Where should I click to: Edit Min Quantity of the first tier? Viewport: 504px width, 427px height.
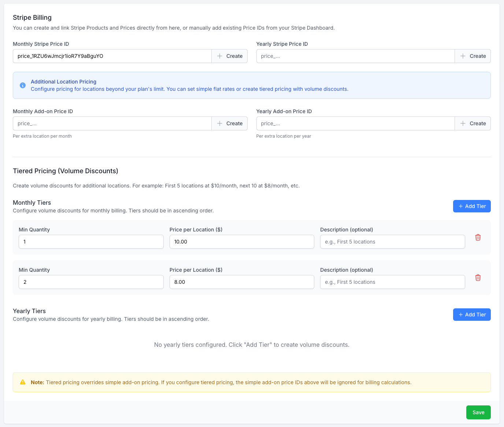[91, 242]
